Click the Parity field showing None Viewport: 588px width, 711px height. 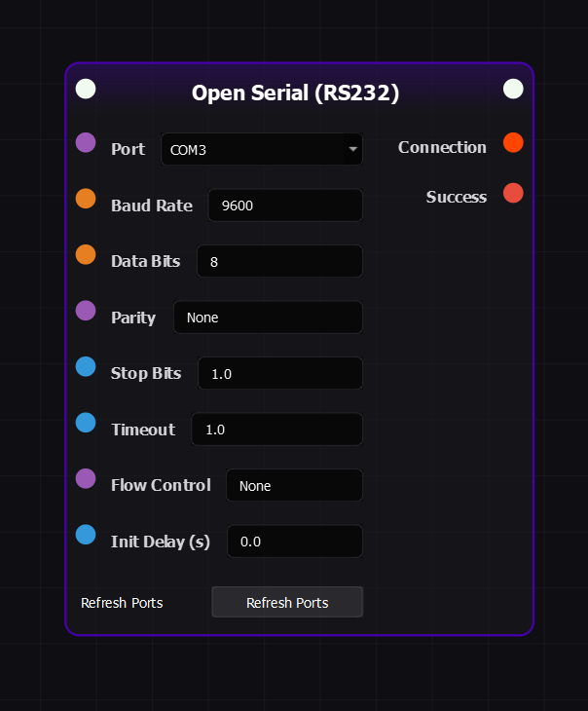click(x=268, y=318)
